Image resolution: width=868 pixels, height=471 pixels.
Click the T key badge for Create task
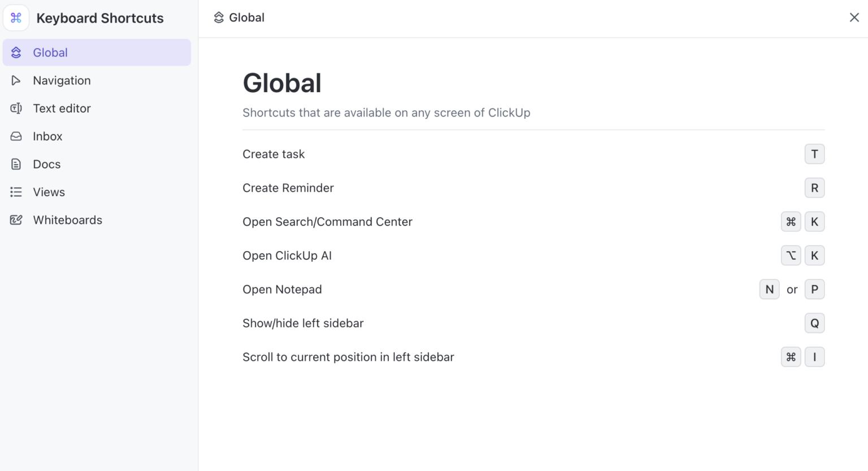[814, 154]
